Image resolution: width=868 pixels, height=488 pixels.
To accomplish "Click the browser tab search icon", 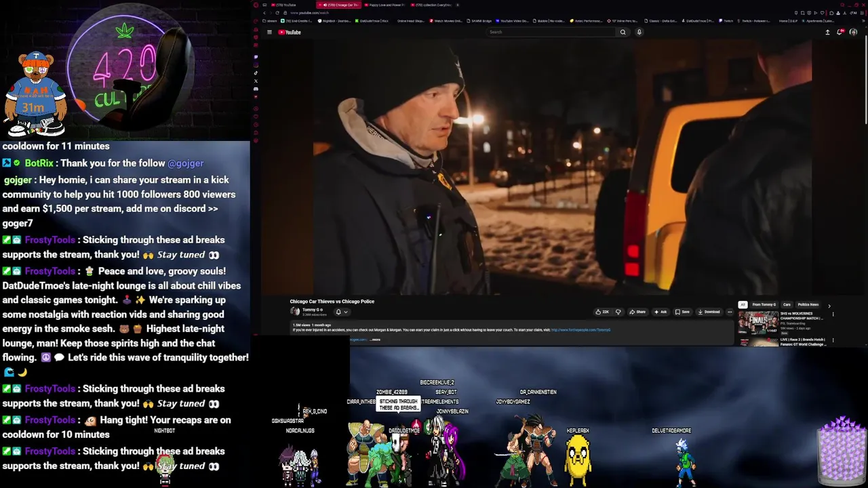I will coord(842,5).
